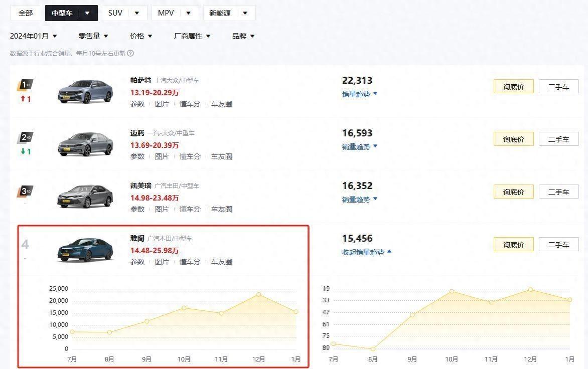Open the 迈腾 car image
This screenshot has width=588, height=369.
[85, 144]
